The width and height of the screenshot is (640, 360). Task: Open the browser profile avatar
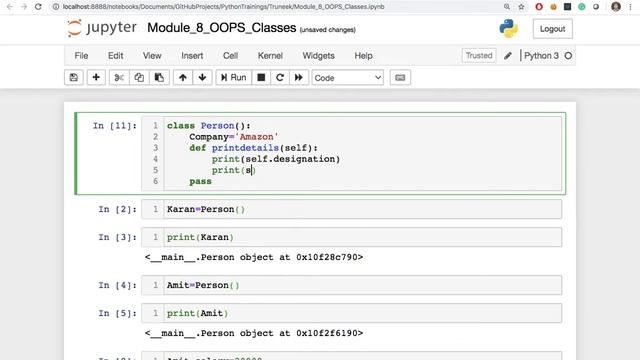tap(616, 7)
